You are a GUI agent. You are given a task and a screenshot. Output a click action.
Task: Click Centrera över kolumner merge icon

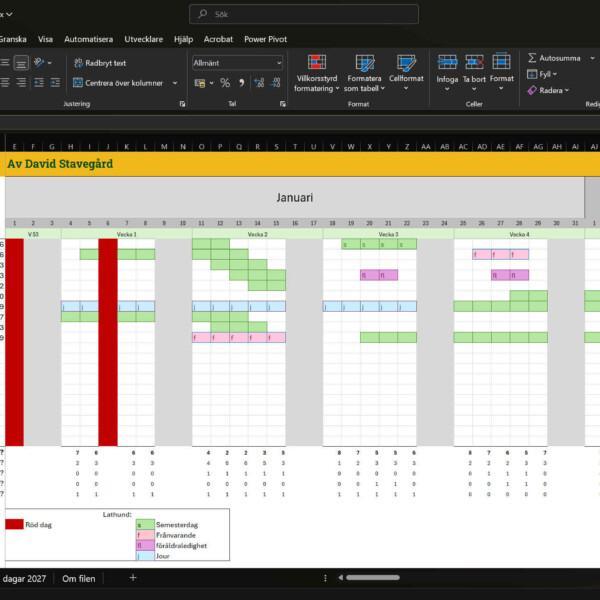78,83
